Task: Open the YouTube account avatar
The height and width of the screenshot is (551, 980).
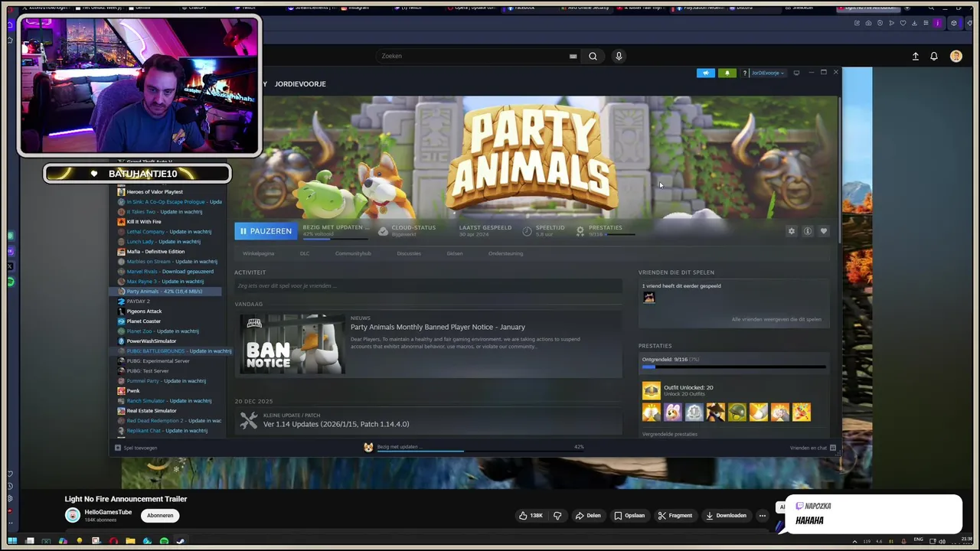Action: 956,57
